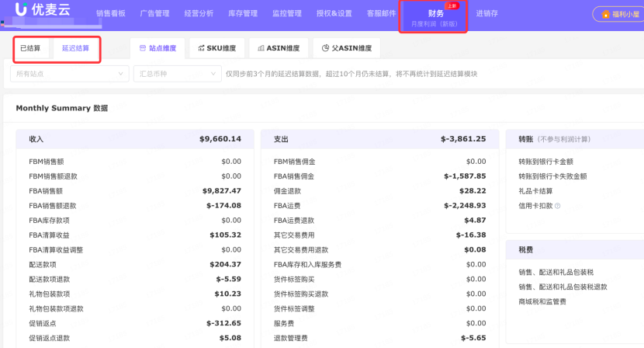The image size is (644, 348).
Task: Click the Monthly Summary 数据 heading
Action: (x=62, y=108)
